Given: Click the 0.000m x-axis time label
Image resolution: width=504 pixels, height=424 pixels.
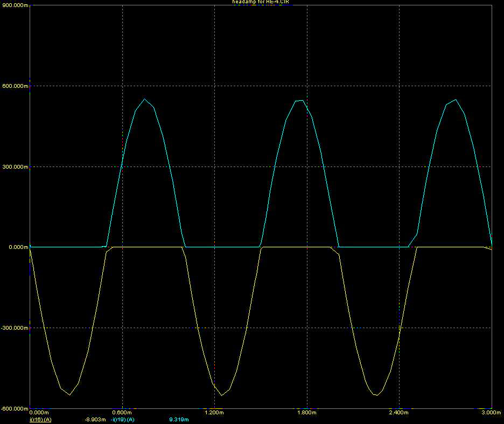Looking at the screenshot, I should (x=41, y=413).
